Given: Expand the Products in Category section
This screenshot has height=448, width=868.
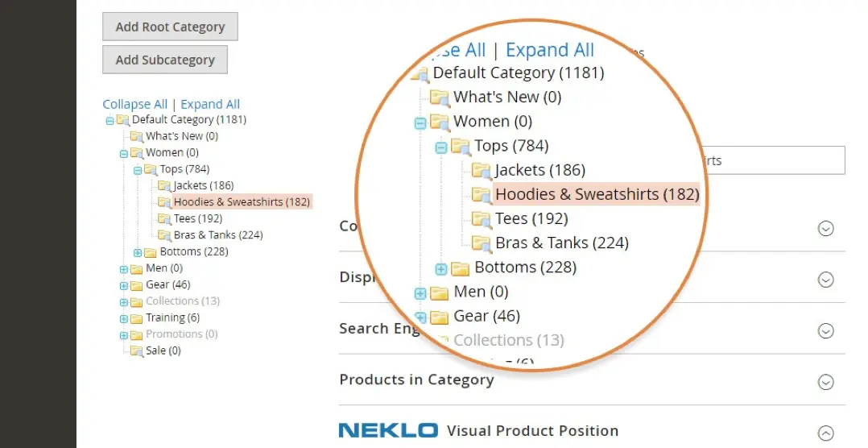Looking at the screenshot, I should tap(825, 382).
